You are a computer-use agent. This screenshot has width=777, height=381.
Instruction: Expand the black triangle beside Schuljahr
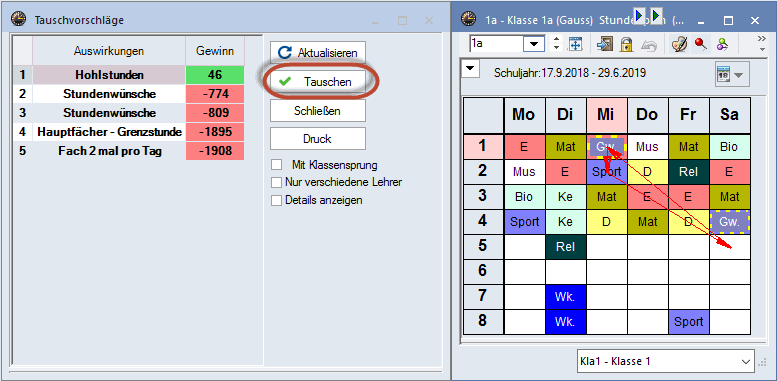(x=471, y=68)
